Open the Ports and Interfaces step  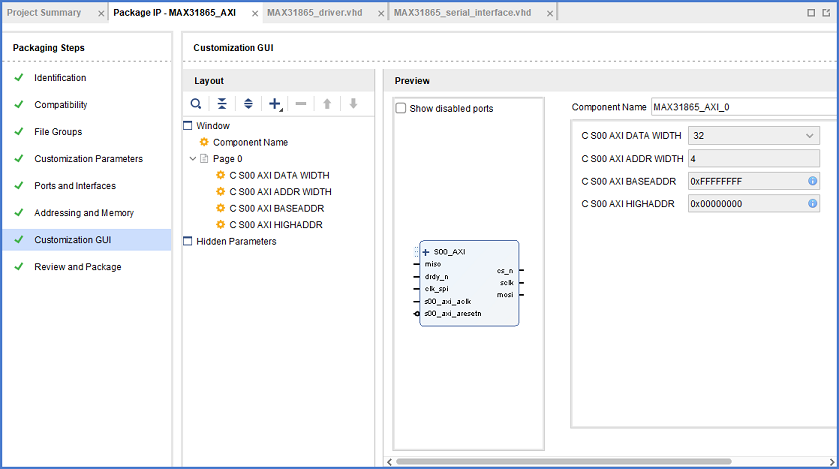coord(75,186)
